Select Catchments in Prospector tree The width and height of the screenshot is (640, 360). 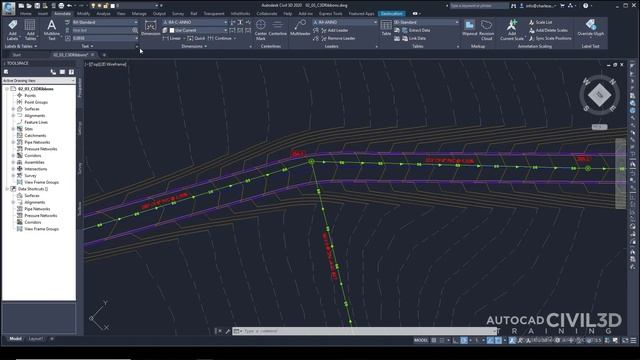[x=35, y=136]
